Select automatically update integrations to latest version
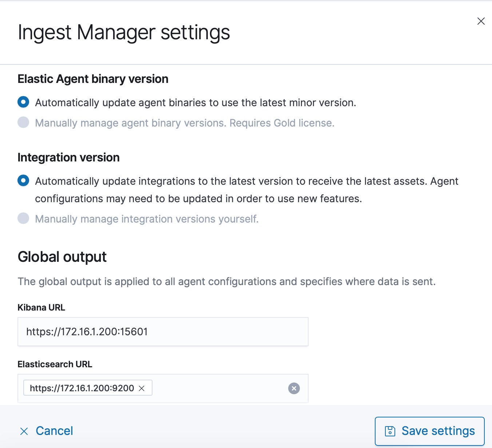 tap(23, 181)
